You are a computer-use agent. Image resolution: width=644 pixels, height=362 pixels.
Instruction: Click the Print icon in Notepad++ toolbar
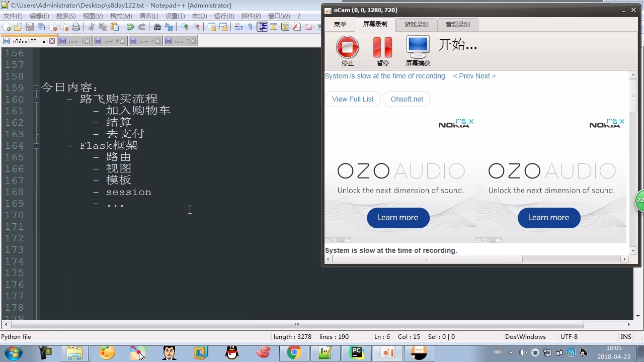pos(76,27)
